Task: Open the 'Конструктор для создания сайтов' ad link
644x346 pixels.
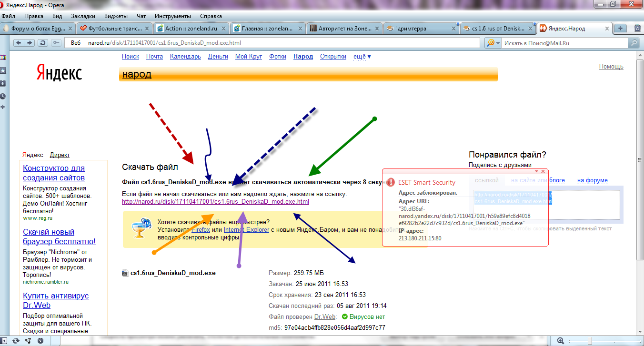Action: (x=54, y=173)
